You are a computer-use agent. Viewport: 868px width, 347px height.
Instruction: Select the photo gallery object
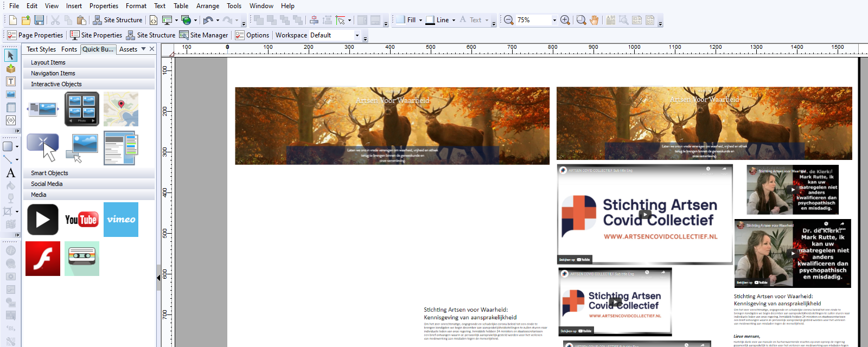pyautogui.click(x=82, y=109)
